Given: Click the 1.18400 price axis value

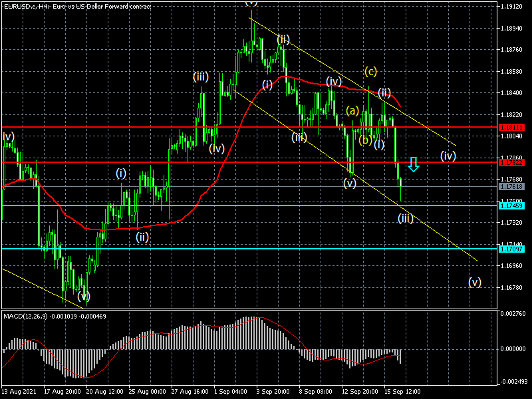Looking at the screenshot, I should [511, 93].
